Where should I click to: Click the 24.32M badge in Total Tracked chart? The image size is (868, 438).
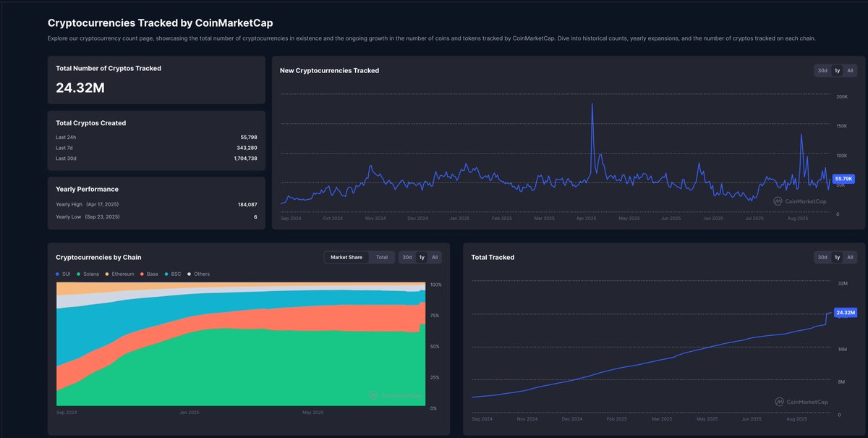tap(844, 313)
